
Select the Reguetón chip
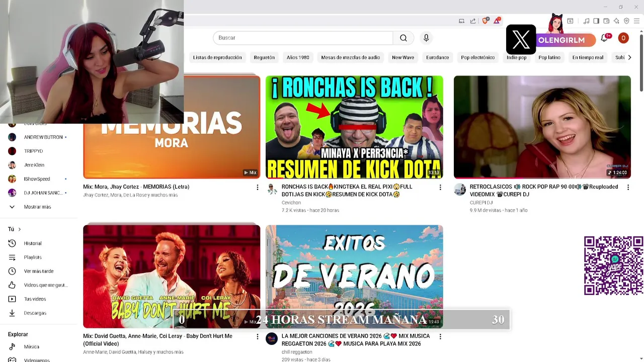[264, 57]
